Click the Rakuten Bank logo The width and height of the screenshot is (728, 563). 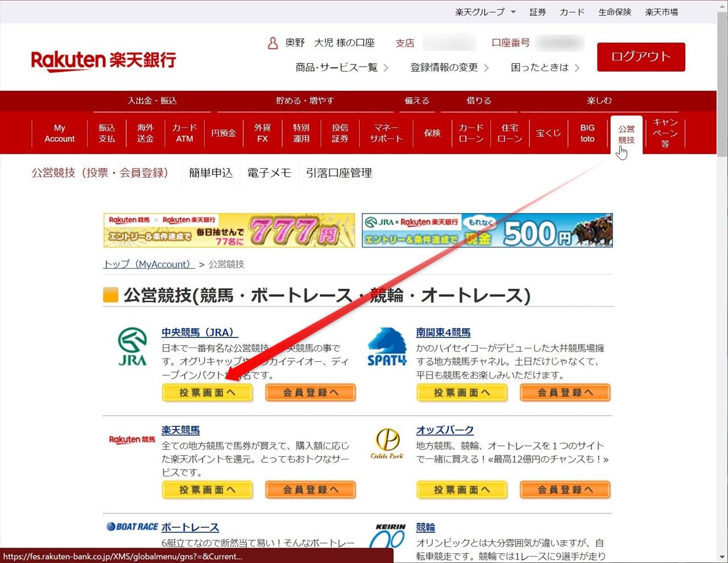click(104, 60)
